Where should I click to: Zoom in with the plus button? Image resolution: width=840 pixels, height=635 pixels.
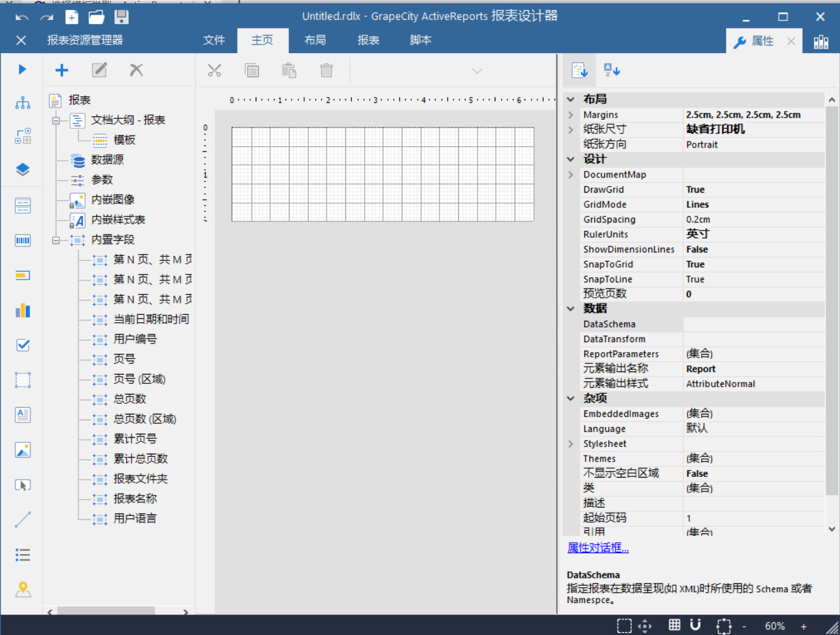tap(803, 626)
